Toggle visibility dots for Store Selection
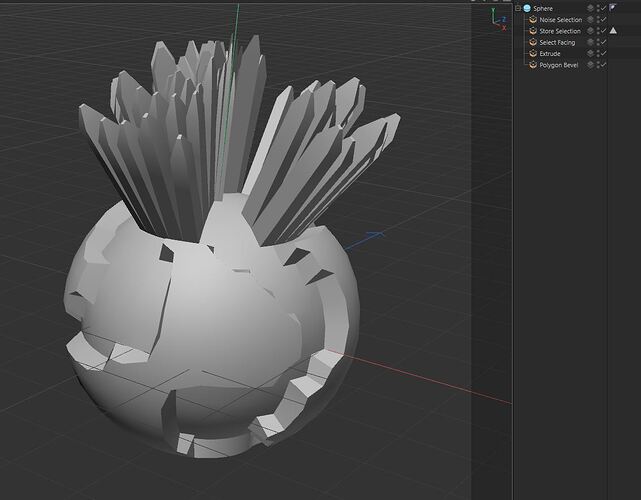Screen dimensions: 641x500 tap(598, 31)
